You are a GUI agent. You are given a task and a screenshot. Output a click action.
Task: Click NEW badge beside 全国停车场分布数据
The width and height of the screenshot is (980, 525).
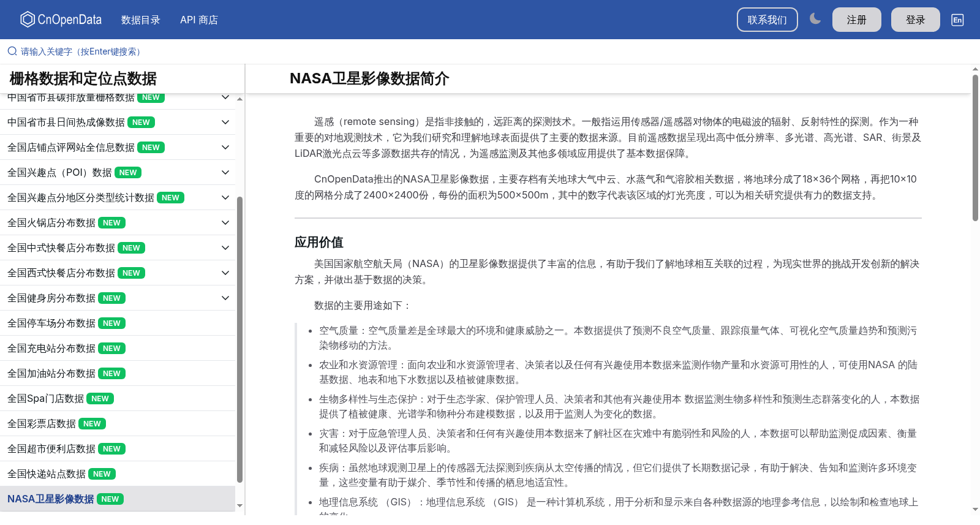point(111,323)
